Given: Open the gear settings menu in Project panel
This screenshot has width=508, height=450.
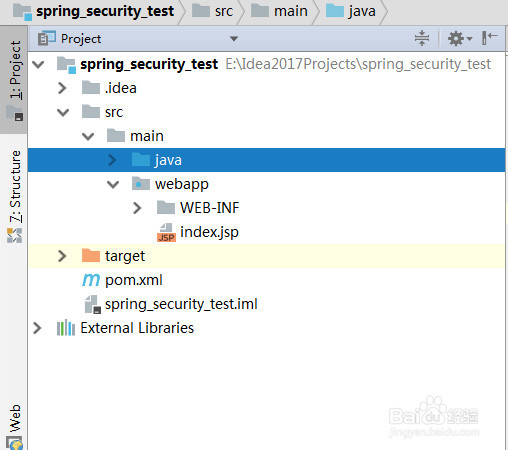Looking at the screenshot, I should coord(460,39).
